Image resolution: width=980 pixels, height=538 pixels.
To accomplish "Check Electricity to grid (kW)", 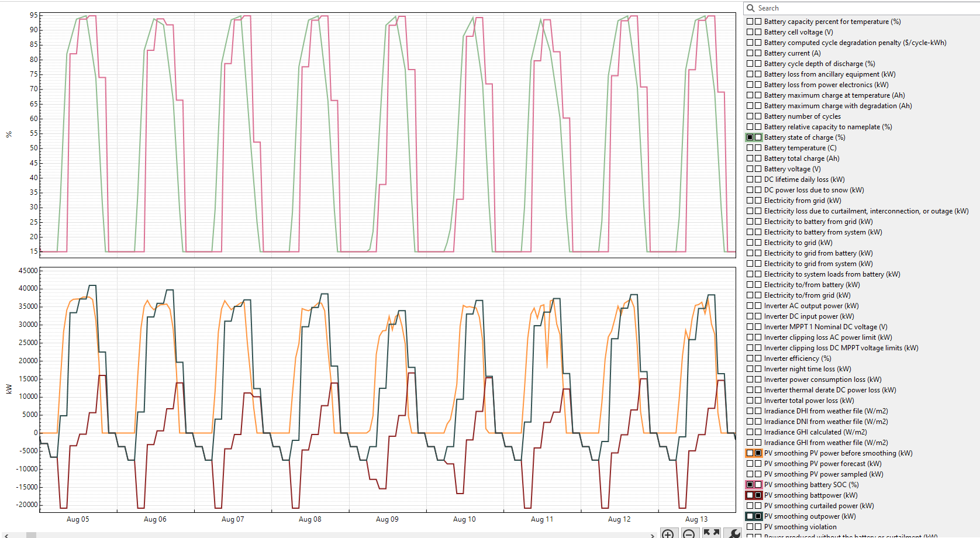I will pos(750,242).
